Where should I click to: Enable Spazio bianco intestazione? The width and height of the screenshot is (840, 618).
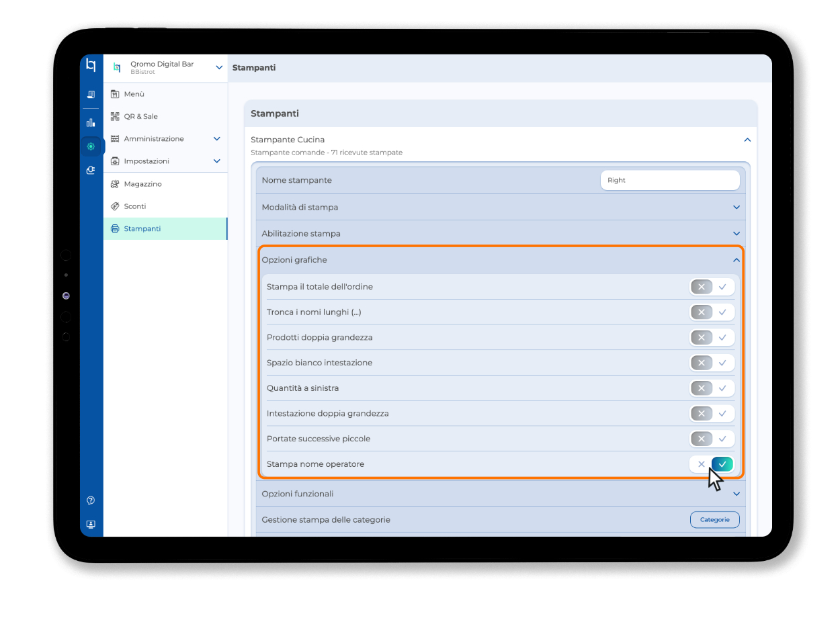pos(712,363)
